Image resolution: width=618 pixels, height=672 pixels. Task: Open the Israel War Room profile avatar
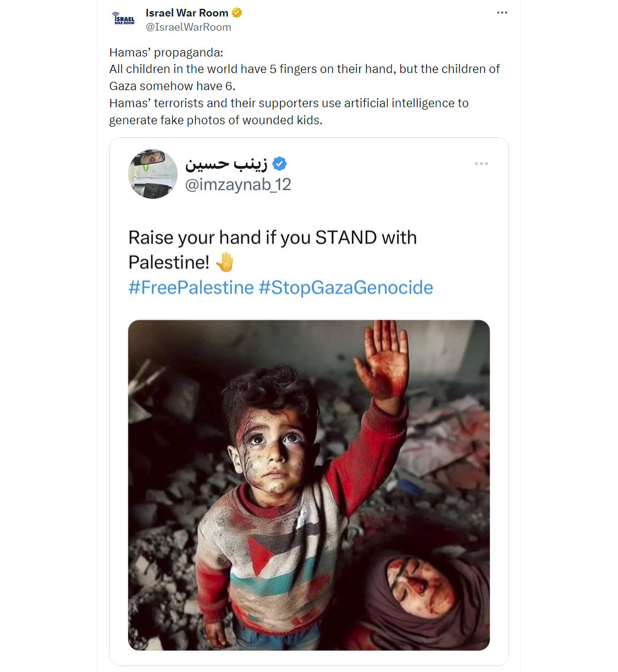[x=124, y=19]
